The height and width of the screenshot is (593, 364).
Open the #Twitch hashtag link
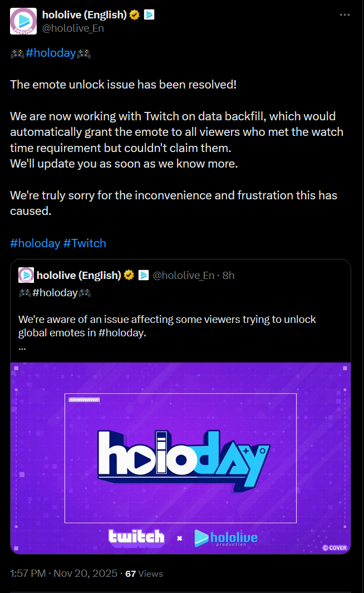tap(85, 243)
